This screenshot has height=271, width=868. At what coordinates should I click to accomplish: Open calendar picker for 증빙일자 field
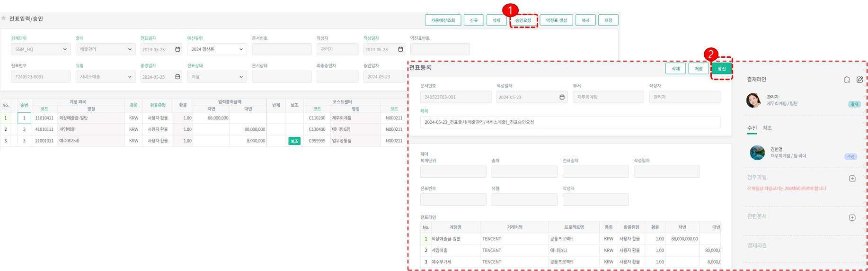[x=178, y=77]
